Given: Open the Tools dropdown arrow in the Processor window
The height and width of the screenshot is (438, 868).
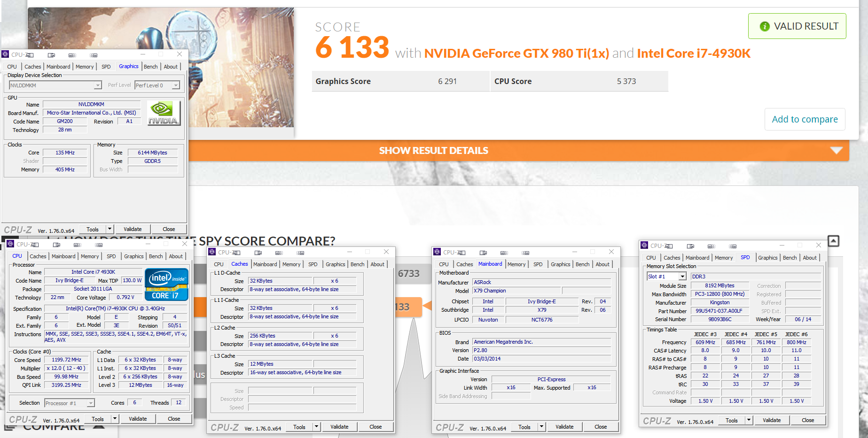Looking at the screenshot, I should point(115,419).
